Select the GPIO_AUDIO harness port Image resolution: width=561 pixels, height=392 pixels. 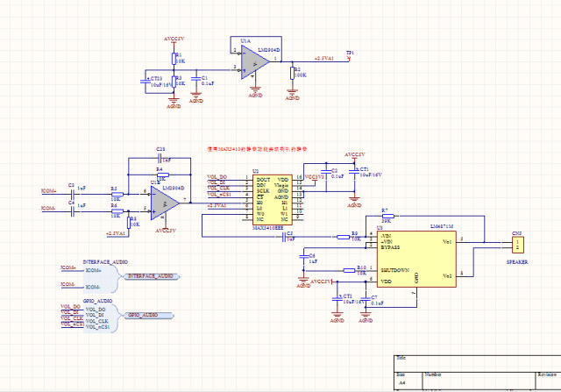click(x=149, y=316)
